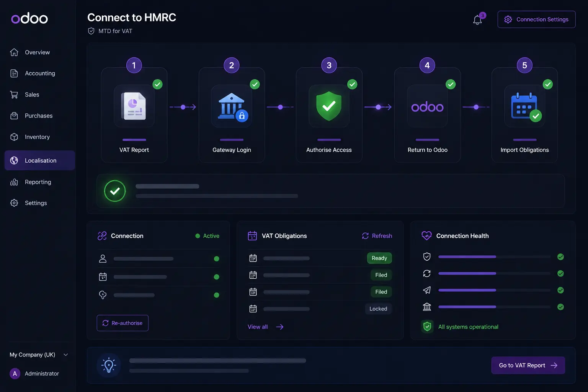This screenshot has width=588, height=392.
Task: Click the sync row progress bar
Action: click(x=495, y=273)
